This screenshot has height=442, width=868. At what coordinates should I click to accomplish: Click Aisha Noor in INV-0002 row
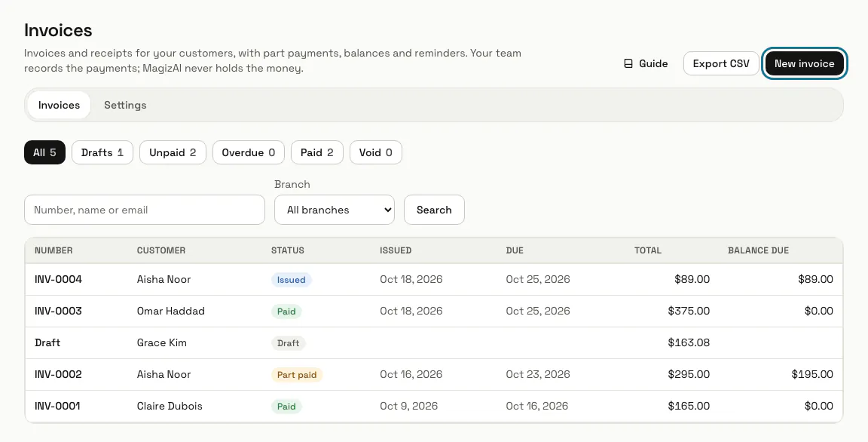coord(164,374)
